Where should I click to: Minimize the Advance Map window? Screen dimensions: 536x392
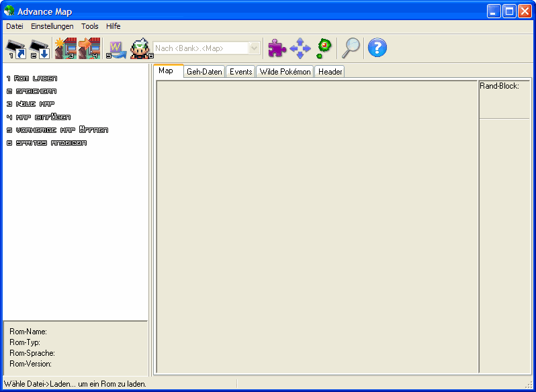[493, 11]
